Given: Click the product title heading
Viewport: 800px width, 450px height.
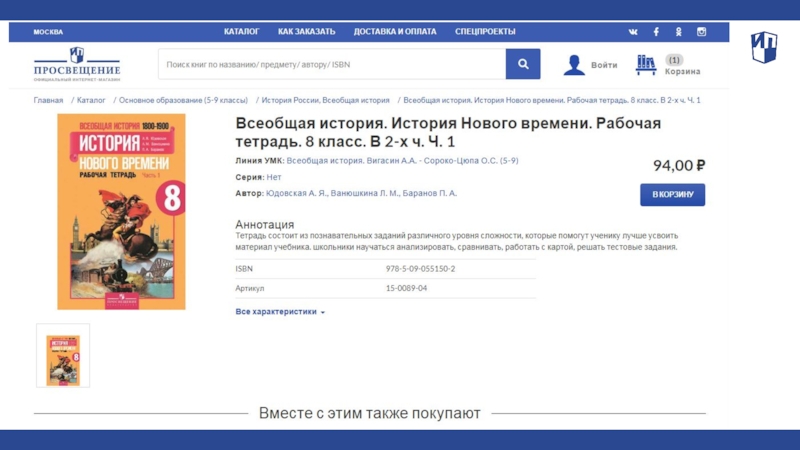Looking at the screenshot, I should pos(448,132).
